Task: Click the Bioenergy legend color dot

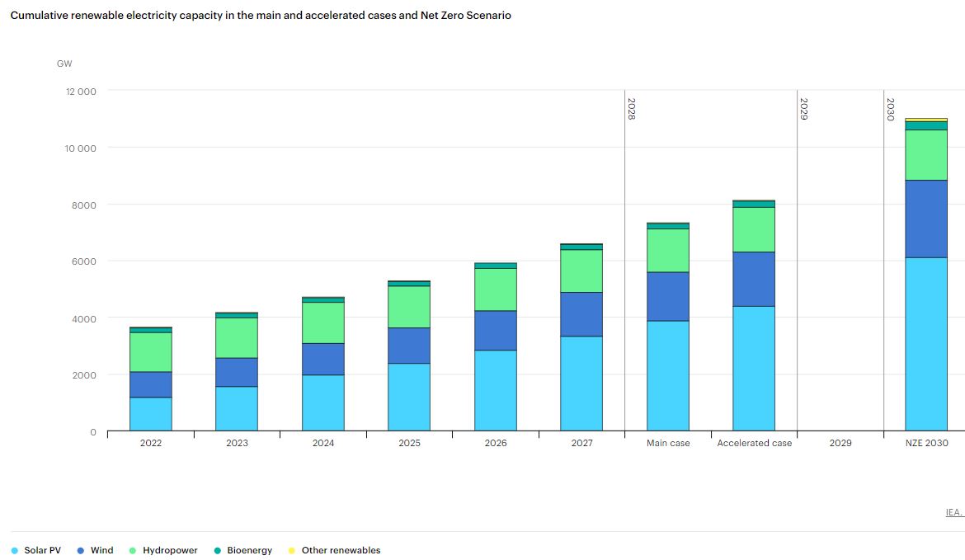Action: [x=219, y=550]
